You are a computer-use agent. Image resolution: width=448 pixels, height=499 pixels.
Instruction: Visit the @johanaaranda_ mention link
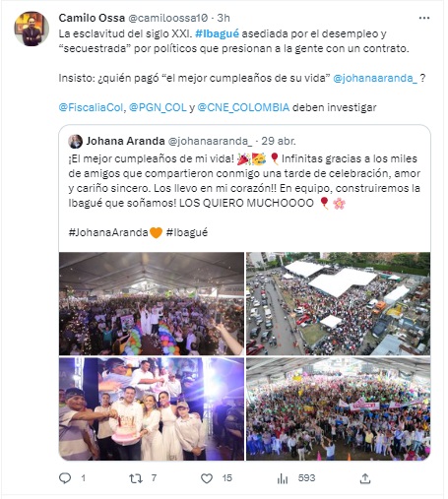375,78
